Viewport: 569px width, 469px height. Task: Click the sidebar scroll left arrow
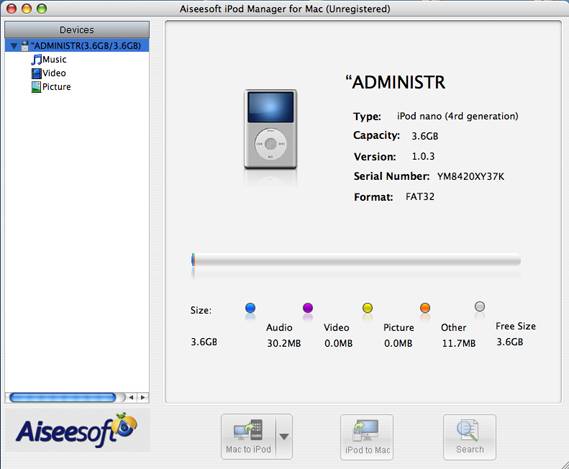[x=131, y=397]
